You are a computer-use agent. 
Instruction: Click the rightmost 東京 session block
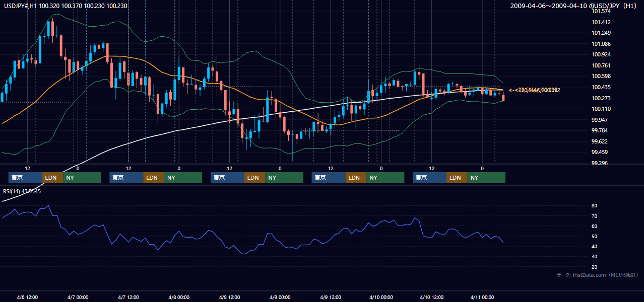(429, 178)
